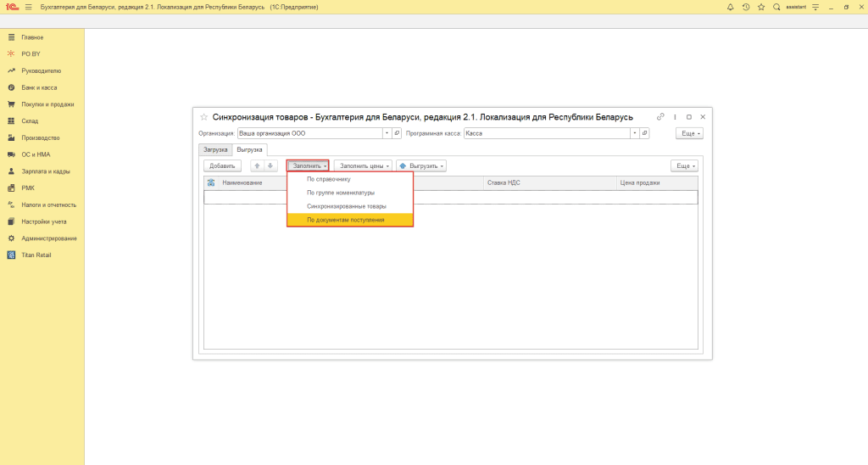Open favorites star in title bar
This screenshot has height=465, width=868.
click(x=761, y=7)
